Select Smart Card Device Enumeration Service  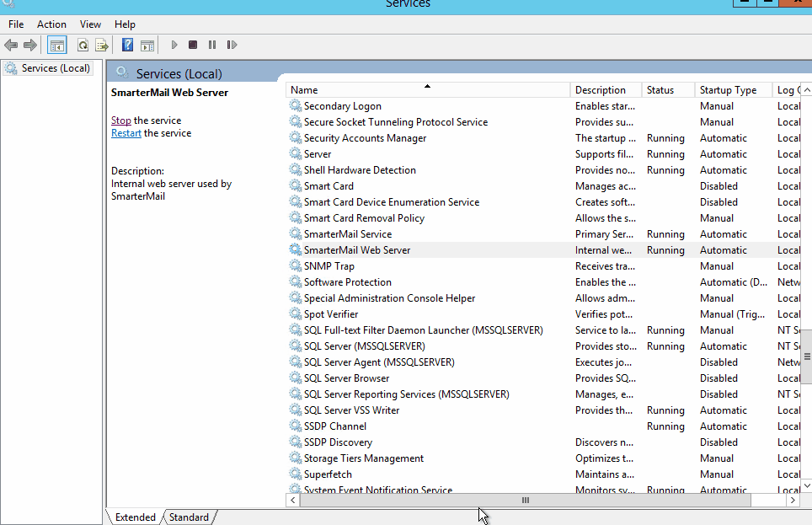[545, 201]
